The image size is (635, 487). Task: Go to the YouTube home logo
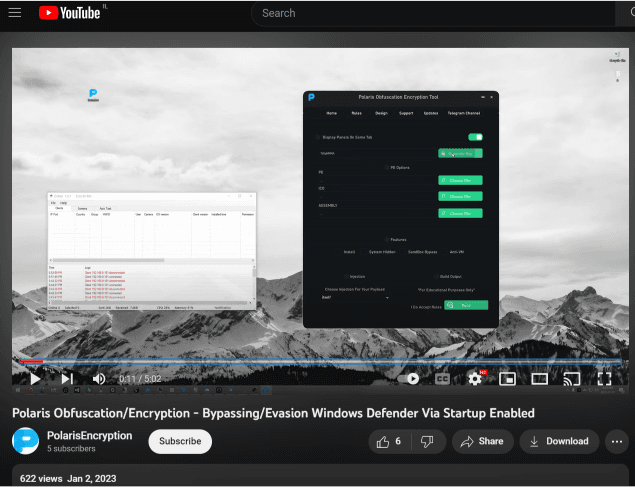pyautogui.click(x=69, y=13)
